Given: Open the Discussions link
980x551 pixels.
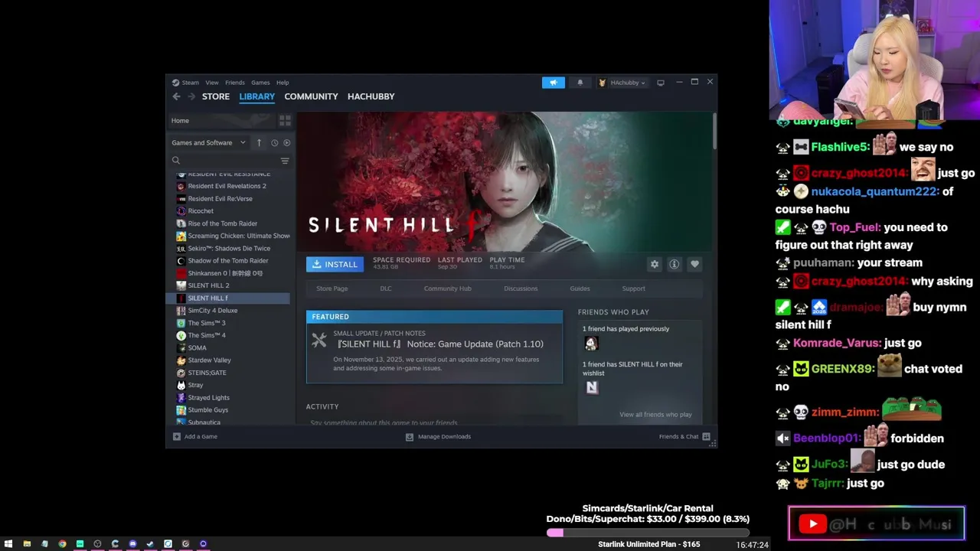Looking at the screenshot, I should pyautogui.click(x=521, y=289).
